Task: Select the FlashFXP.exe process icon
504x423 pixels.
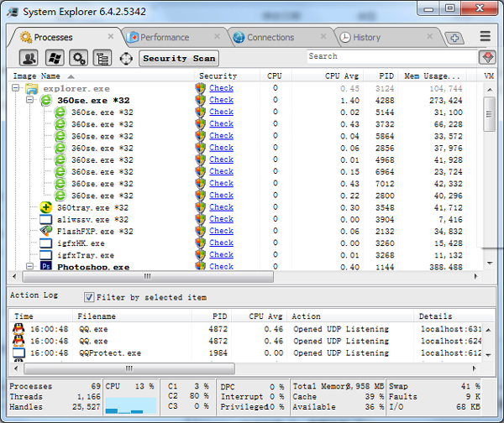Action: (46, 231)
